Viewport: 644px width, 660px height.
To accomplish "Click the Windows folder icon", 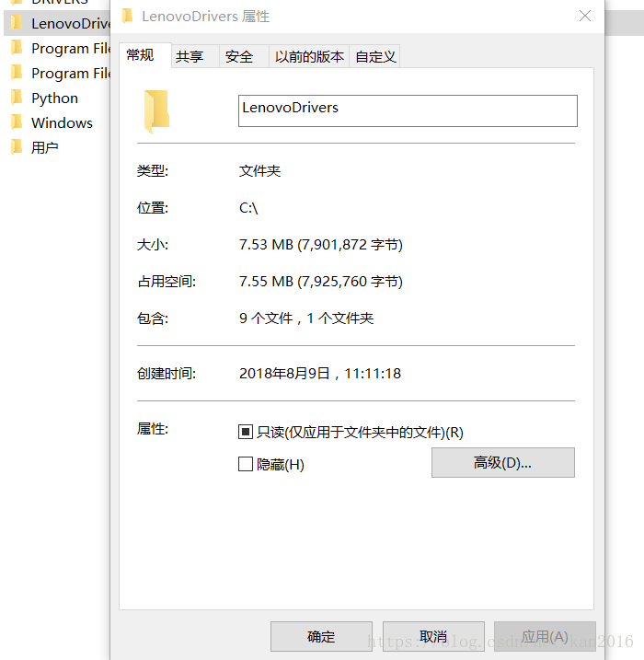I will 17,122.
